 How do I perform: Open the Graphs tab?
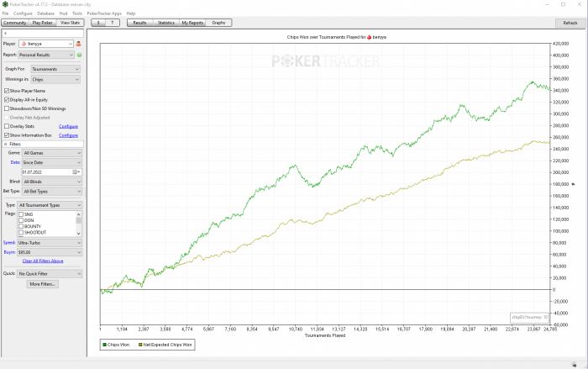(x=218, y=23)
